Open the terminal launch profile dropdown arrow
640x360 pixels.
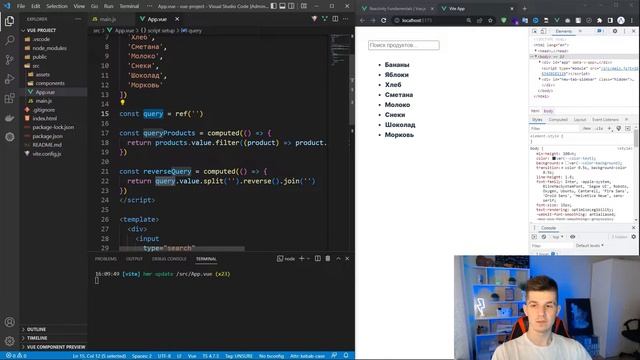point(308,258)
